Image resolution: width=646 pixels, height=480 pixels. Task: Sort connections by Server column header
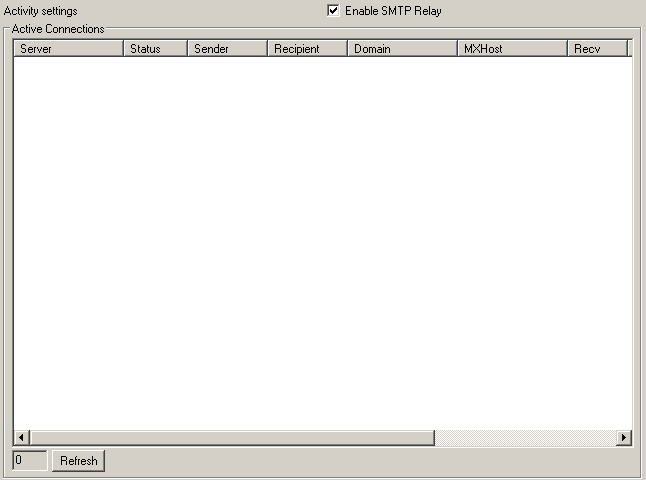pyautogui.click(x=68, y=48)
